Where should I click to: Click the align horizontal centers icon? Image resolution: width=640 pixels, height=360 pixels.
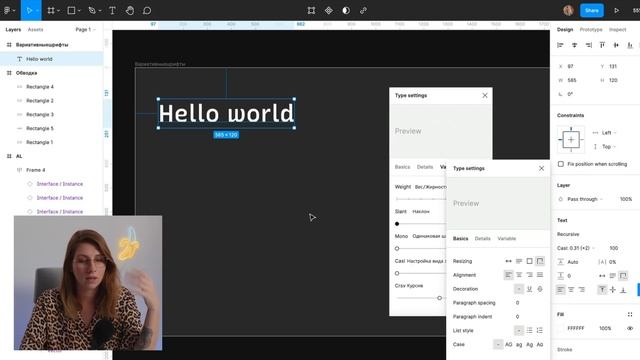point(574,45)
